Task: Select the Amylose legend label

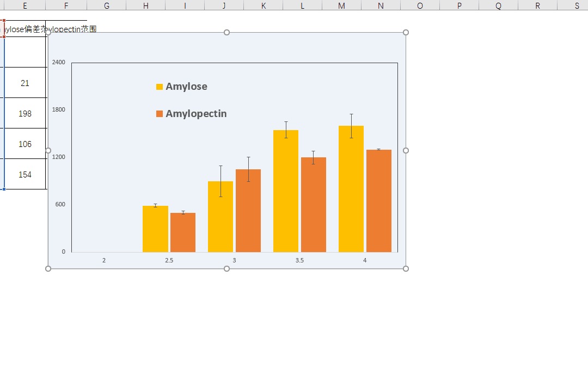Action: pyautogui.click(x=186, y=87)
